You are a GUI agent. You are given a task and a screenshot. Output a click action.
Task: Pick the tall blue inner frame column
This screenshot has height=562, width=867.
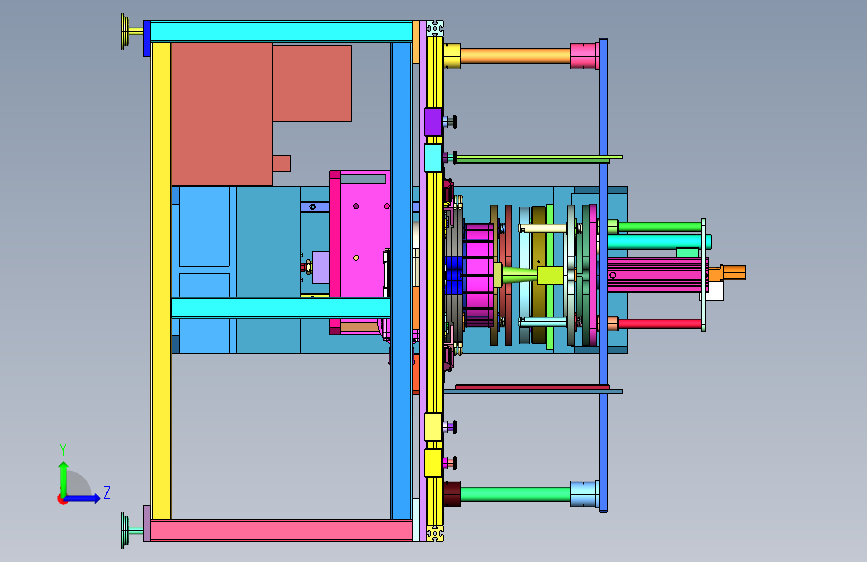point(401,280)
